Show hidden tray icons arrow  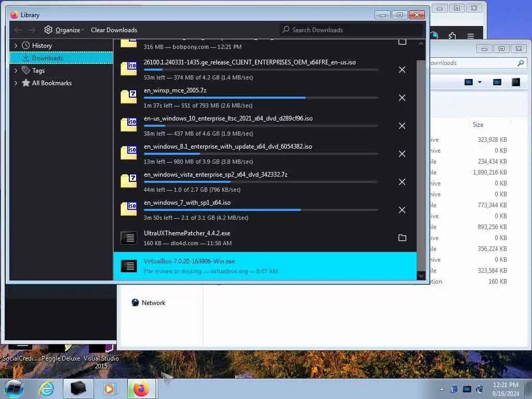(x=442, y=390)
